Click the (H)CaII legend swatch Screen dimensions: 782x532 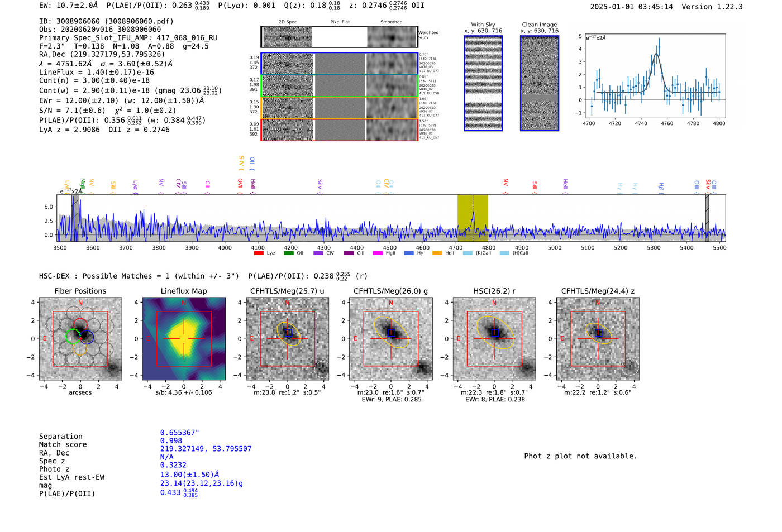pyautogui.click(x=504, y=253)
